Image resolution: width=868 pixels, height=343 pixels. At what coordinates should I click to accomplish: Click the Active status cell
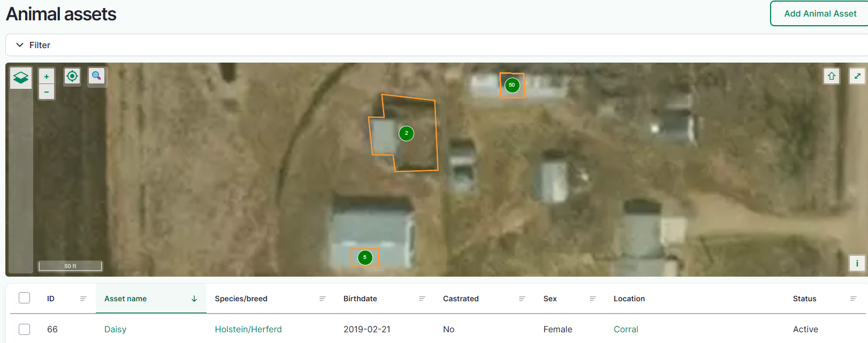805,329
